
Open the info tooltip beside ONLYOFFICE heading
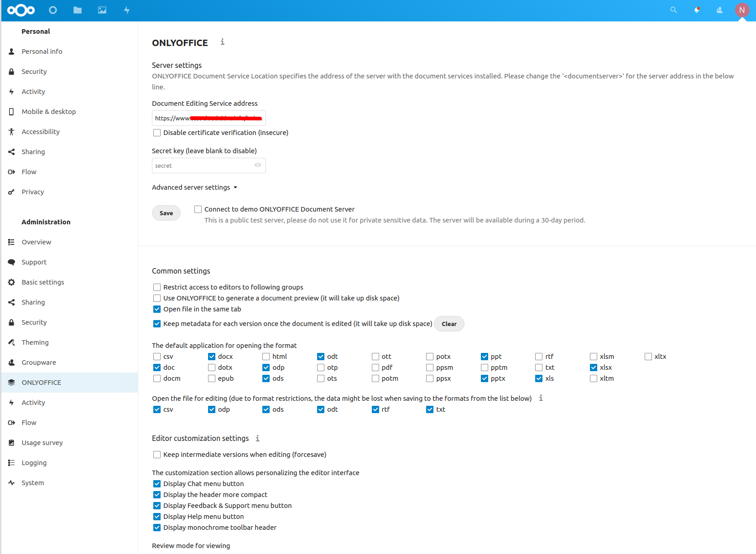click(x=223, y=42)
